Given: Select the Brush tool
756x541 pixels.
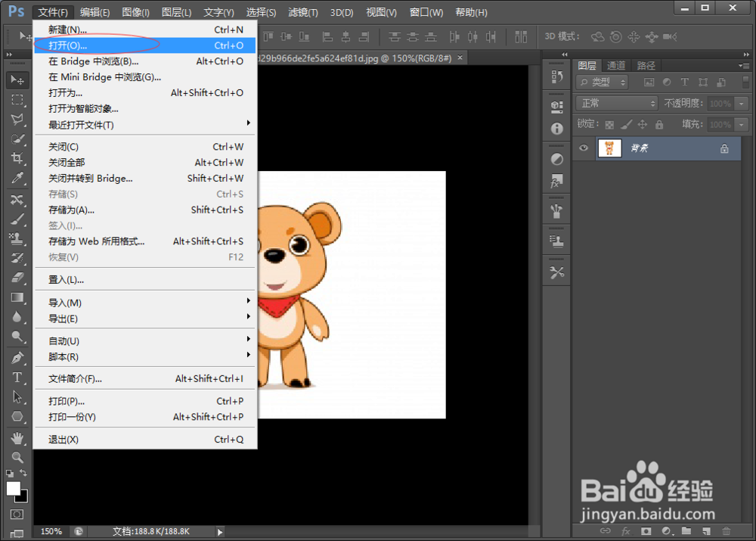Looking at the screenshot, I should (17, 219).
